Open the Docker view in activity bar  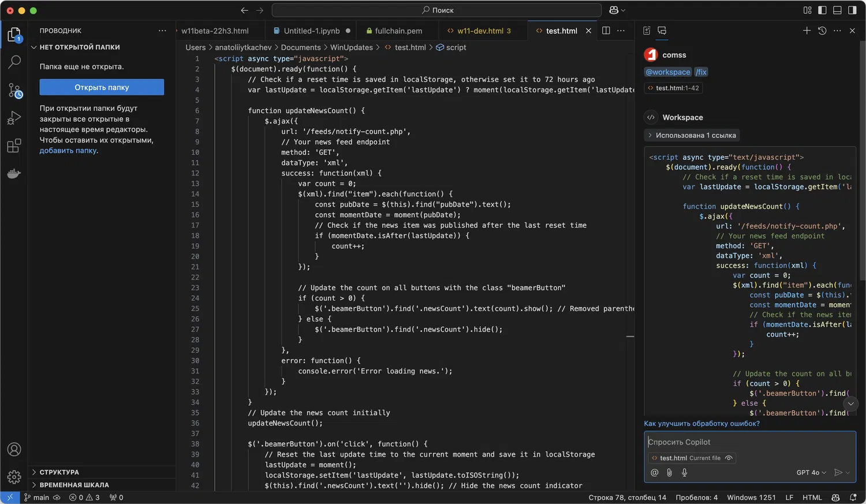(14, 174)
